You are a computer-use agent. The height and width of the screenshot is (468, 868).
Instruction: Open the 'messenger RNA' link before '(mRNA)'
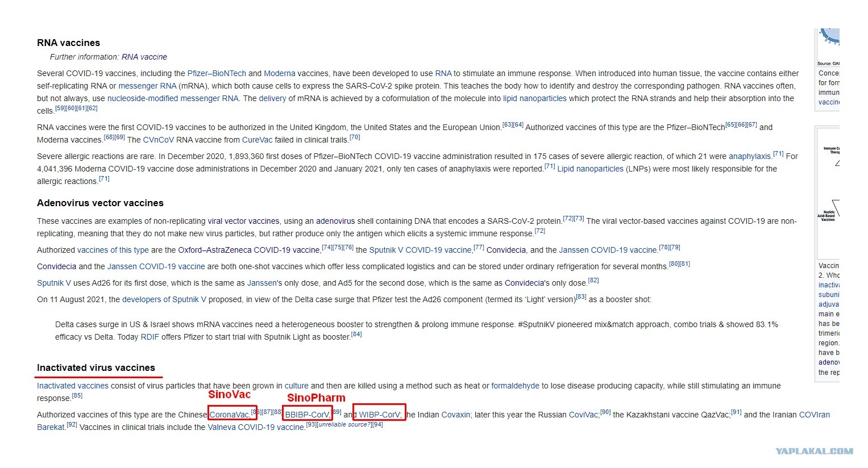tap(147, 86)
